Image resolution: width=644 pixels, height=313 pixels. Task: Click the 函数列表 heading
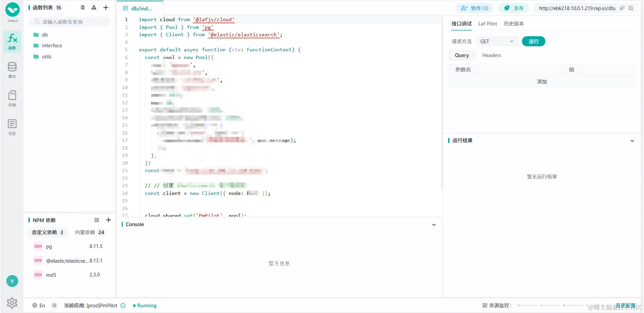tap(43, 7)
